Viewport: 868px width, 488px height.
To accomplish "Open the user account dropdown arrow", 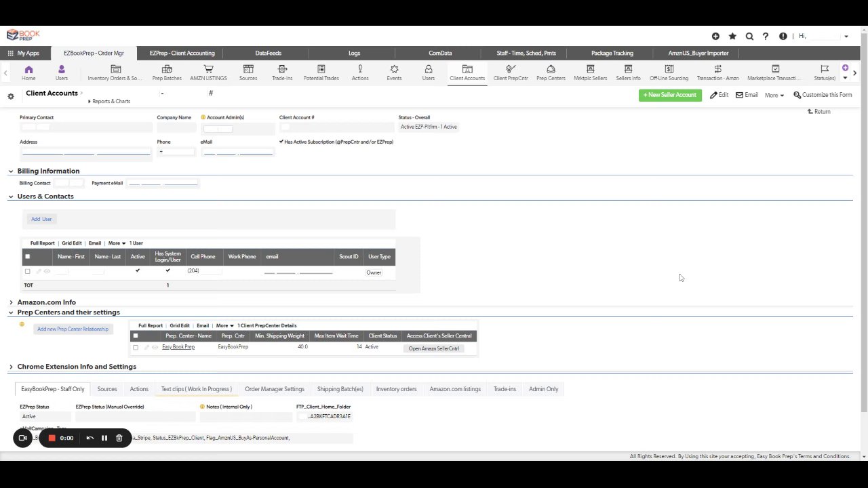I will click(846, 37).
